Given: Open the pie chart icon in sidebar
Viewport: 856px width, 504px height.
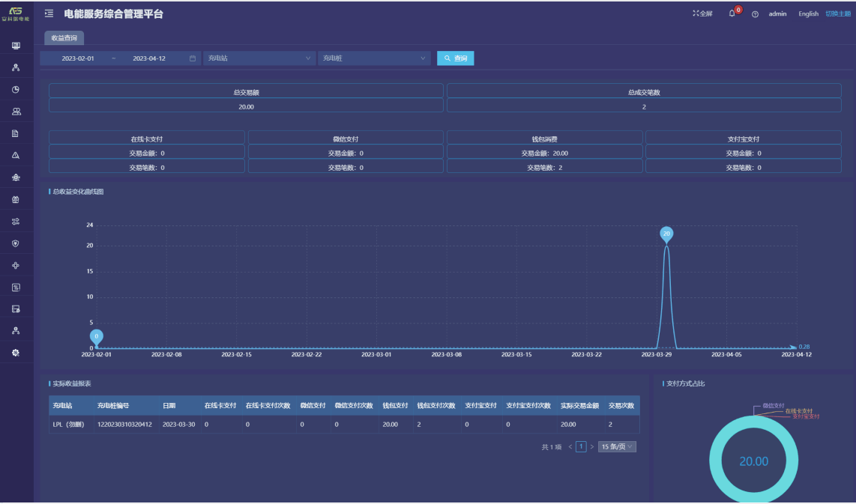Looking at the screenshot, I should (16, 90).
